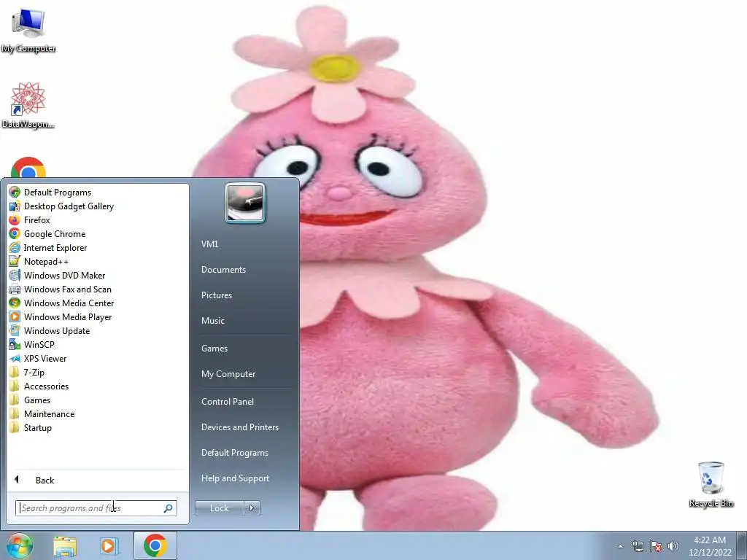Select My Computer desktop icon
The height and width of the screenshot is (560, 747).
(28, 30)
